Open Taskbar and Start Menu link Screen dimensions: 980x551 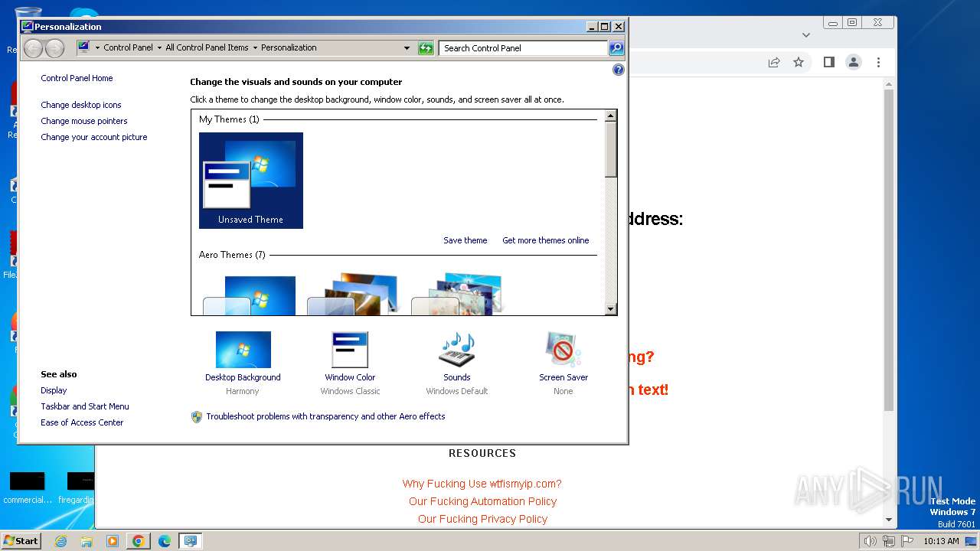click(85, 406)
